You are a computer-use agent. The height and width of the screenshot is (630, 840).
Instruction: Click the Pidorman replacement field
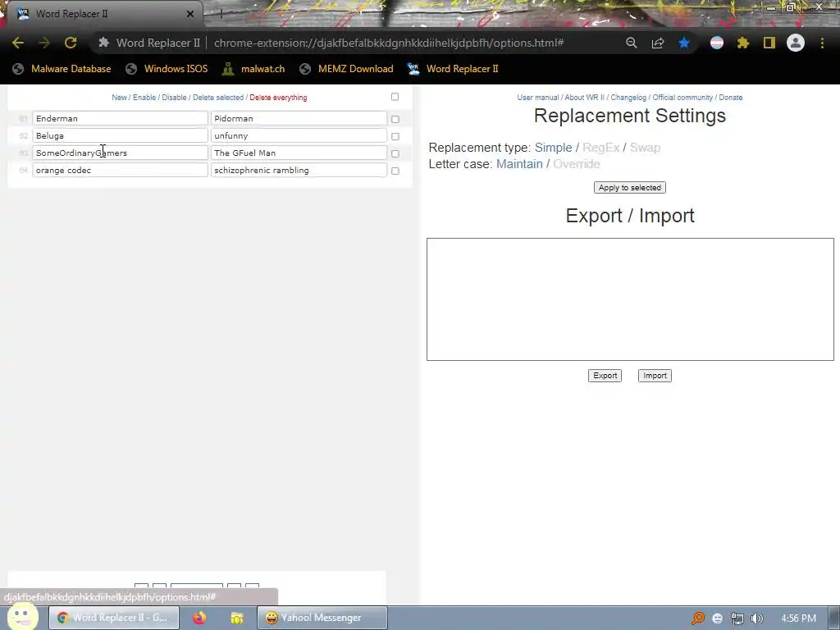pyautogui.click(x=299, y=118)
